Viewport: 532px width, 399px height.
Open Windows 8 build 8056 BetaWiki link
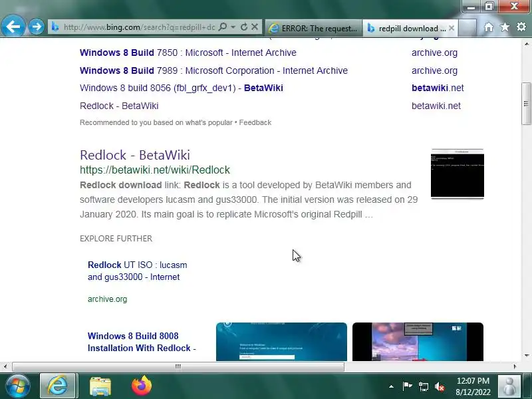point(181,88)
